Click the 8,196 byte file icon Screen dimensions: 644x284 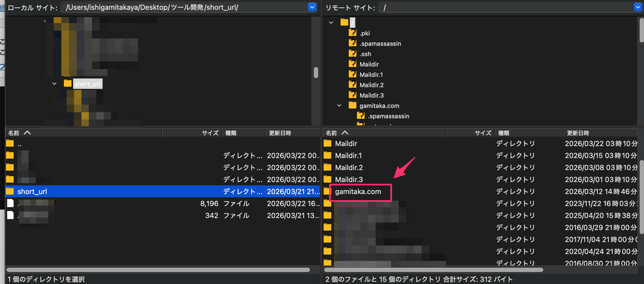(x=10, y=203)
